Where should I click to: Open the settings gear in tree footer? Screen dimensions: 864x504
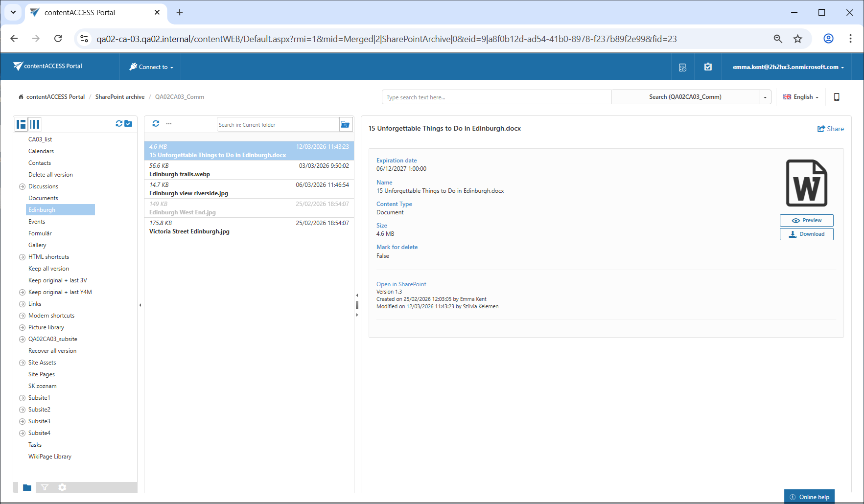(x=62, y=487)
